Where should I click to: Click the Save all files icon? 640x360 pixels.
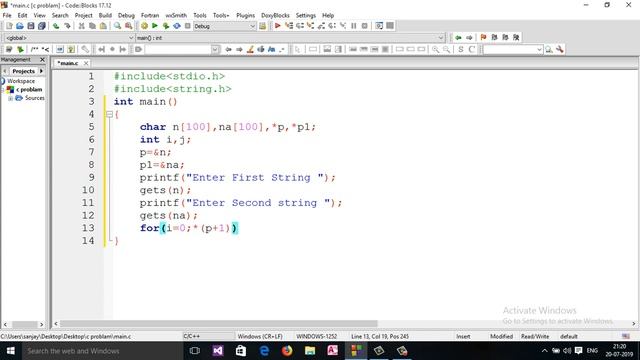[x=42, y=26]
